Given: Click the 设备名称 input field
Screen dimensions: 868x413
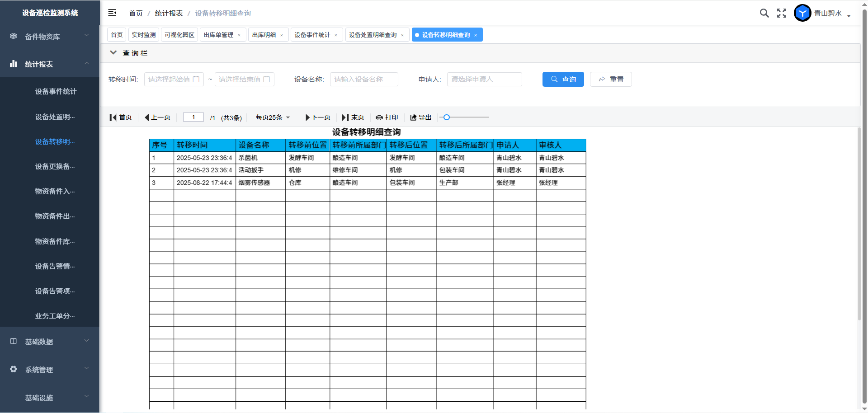Looking at the screenshot, I should [364, 79].
